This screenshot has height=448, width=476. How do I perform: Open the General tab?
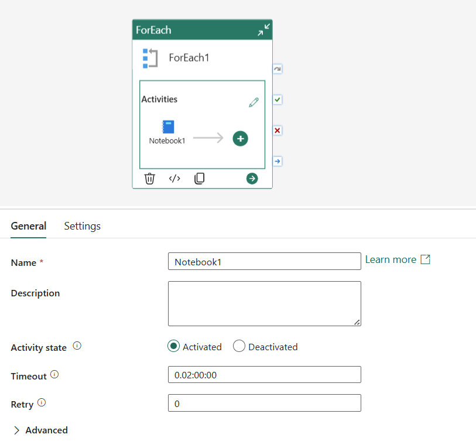pos(28,226)
